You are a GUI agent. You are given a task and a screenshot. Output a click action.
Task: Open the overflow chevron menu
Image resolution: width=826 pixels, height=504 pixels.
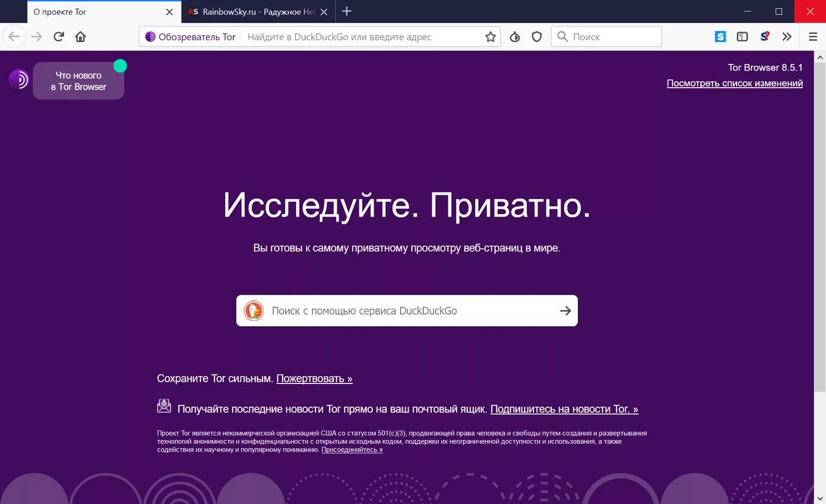(x=787, y=37)
